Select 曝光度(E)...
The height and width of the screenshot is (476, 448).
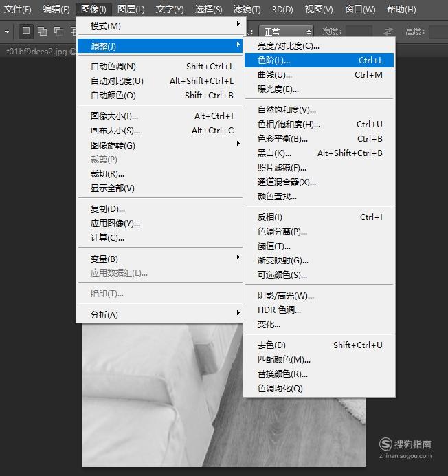319,89
